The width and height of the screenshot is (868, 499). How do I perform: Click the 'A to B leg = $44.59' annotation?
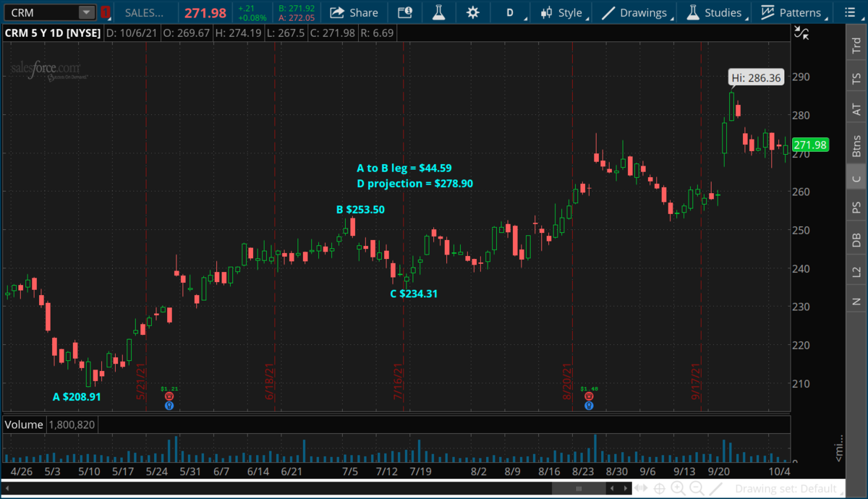(x=404, y=168)
